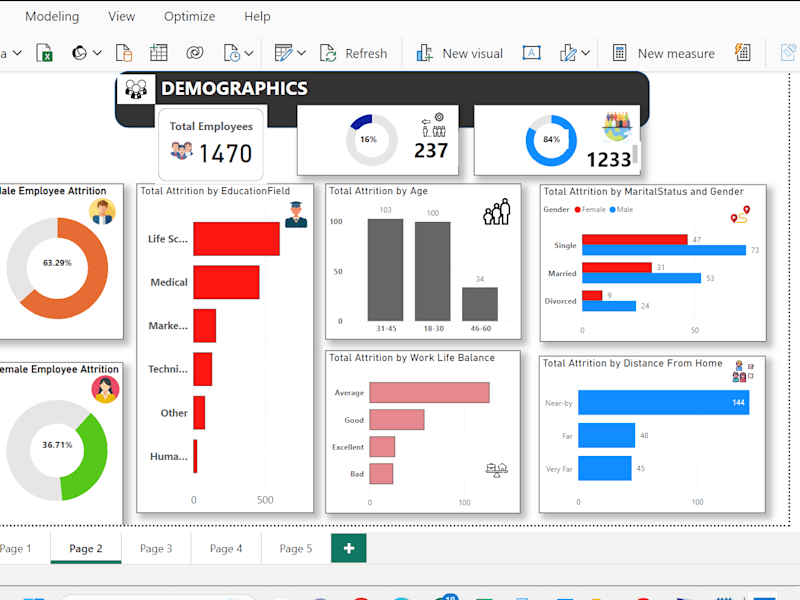800x600 pixels.
Task: Expand the data hub dropdown arrow
Action: [97, 53]
